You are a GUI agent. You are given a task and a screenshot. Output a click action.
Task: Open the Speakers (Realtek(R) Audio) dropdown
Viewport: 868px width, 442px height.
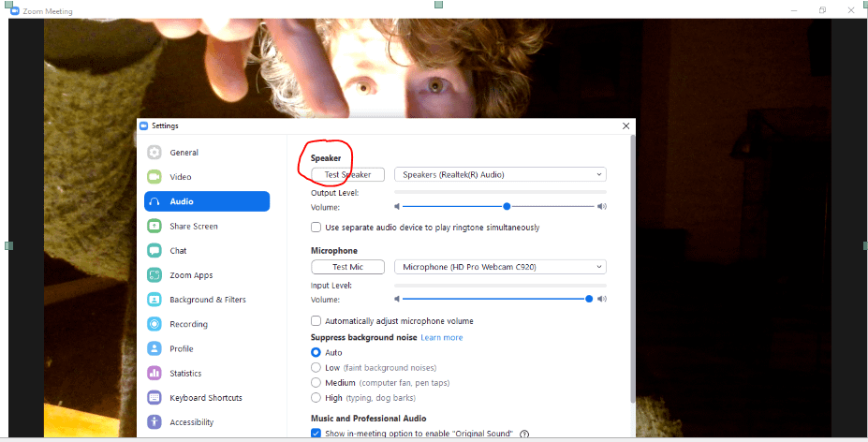coord(500,174)
